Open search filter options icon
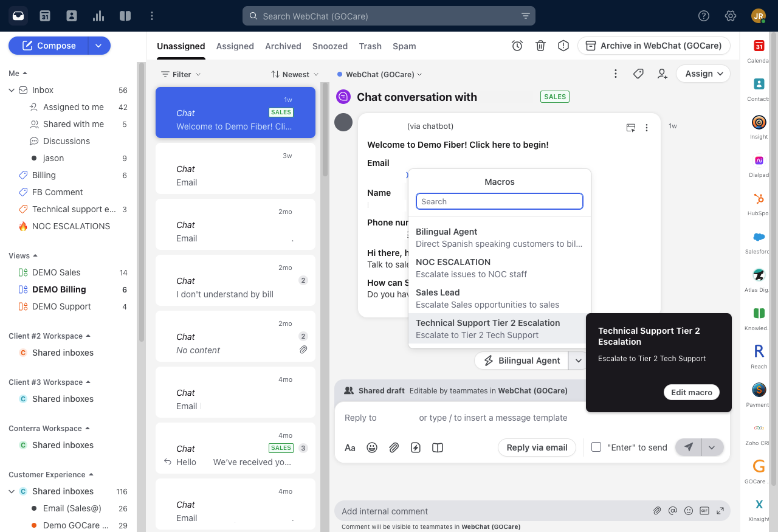The image size is (778, 532). (526, 16)
